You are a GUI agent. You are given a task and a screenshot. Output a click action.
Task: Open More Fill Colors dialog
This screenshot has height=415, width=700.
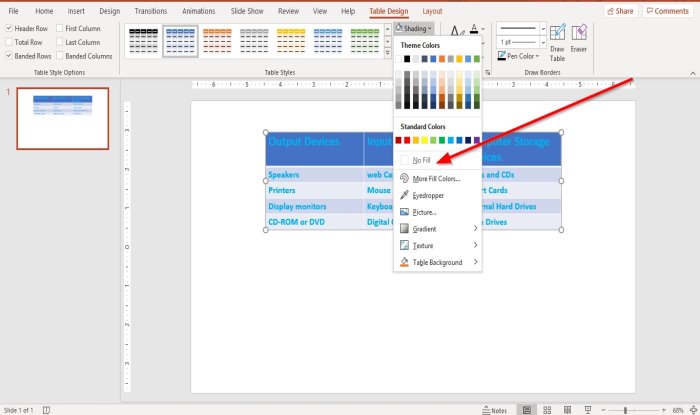(x=438, y=178)
